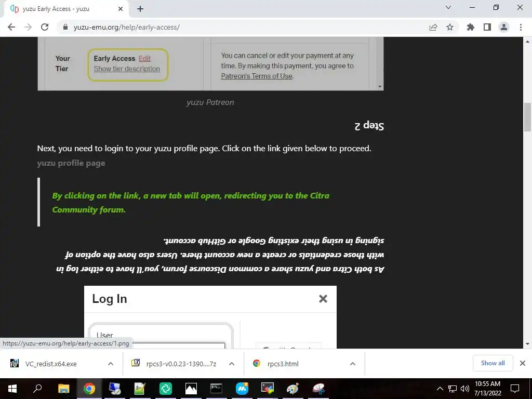Open Windows notification center
532x399 pixels.
pos(515,389)
